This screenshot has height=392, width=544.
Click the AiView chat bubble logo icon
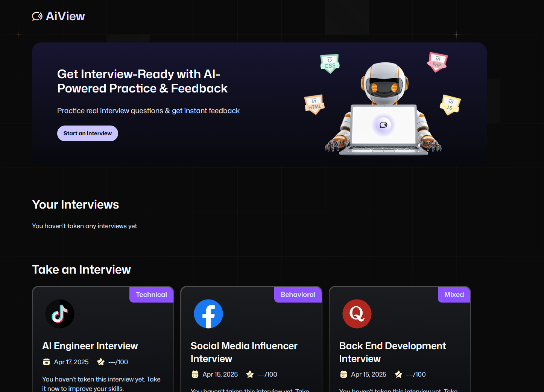coord(37,16)
